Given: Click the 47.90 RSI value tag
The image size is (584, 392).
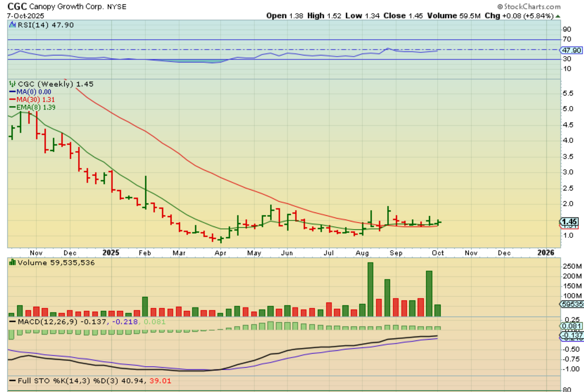Looking at the screenshot, I should (572, 50).
